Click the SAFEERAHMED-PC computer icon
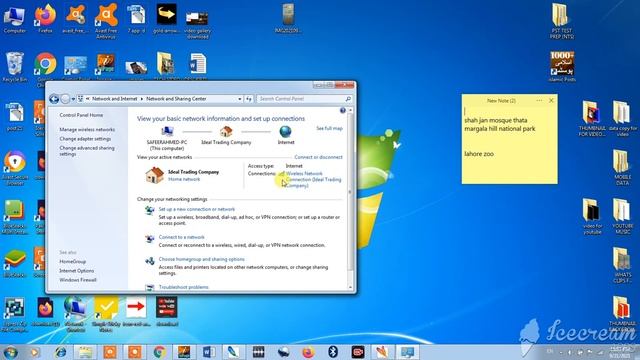The image size is (640, 360). pos(167,131)
